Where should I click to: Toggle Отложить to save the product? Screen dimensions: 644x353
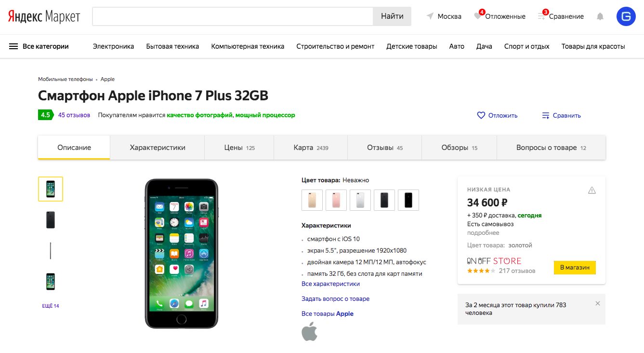point(497,115)
